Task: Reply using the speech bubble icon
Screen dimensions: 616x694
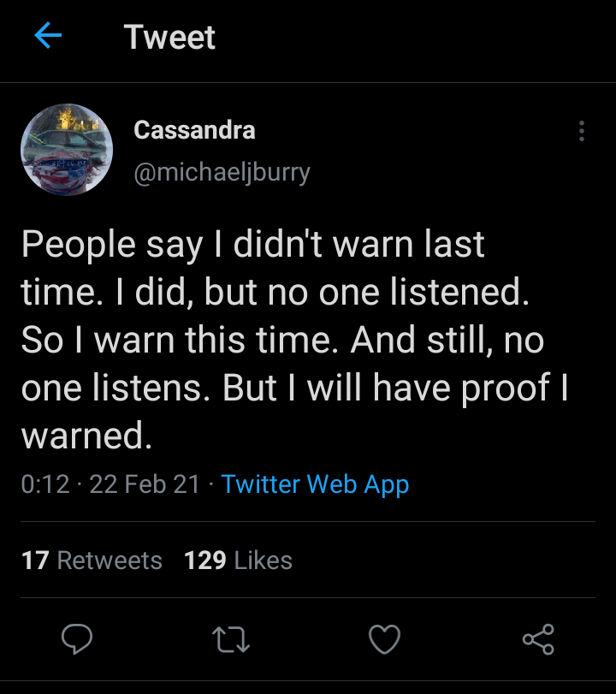Action: pos(76,638)
